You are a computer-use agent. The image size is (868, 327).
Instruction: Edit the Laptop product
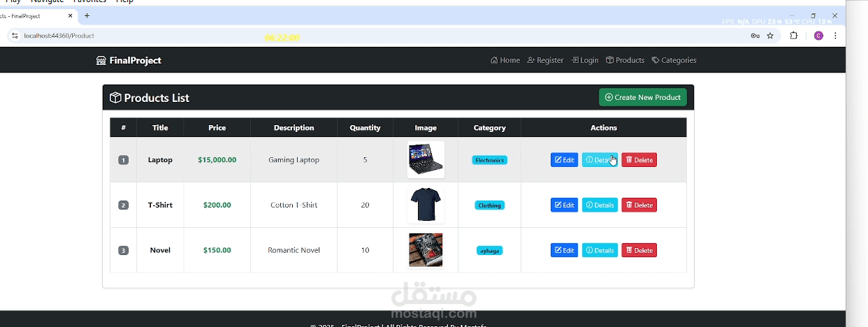564,160
